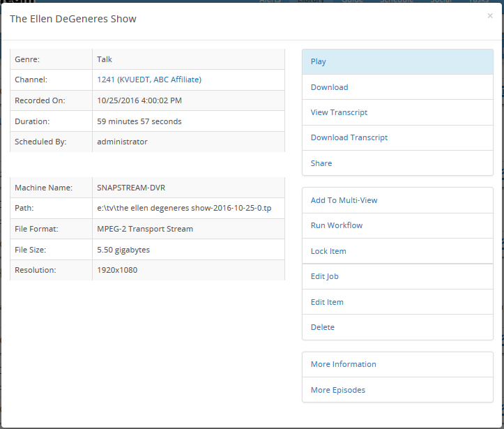Add To Multi-View
The width and height of the screenshot is (504, 429).
click(397, 200)
